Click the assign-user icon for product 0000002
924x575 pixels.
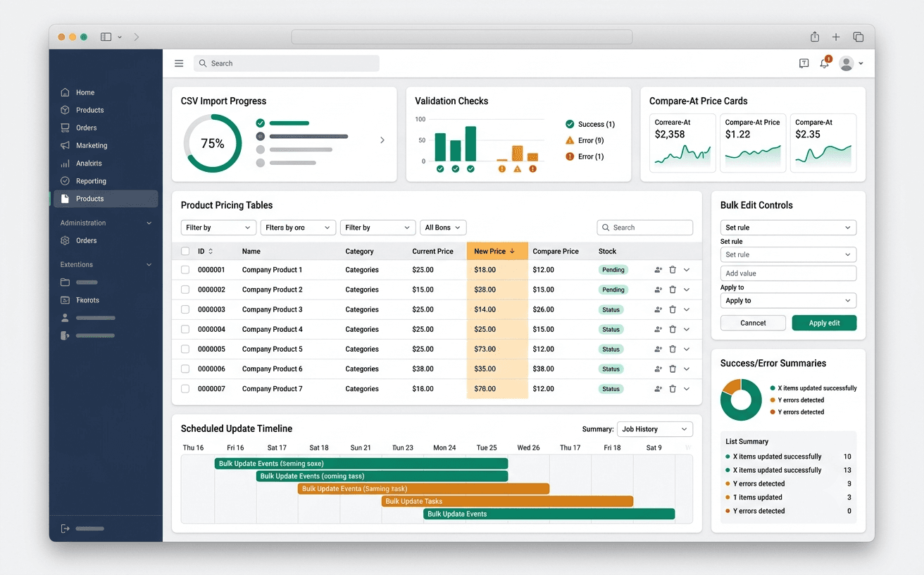pos(658,290)
